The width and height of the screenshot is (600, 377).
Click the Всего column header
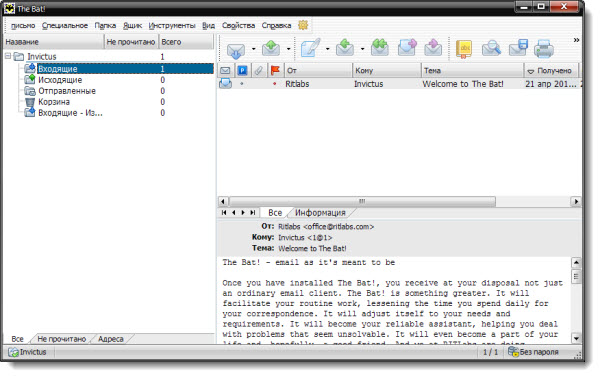(x=186, y=42)
